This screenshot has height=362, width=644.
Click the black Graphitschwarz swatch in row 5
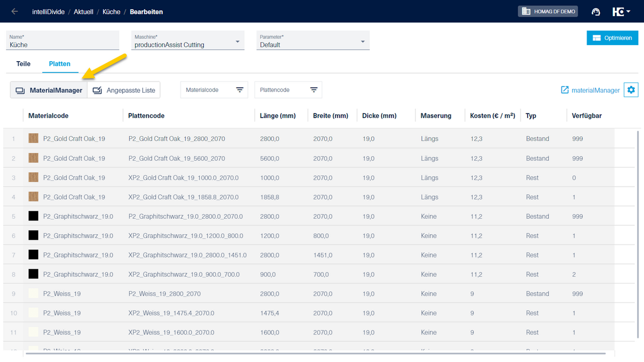tap(33, 217)
